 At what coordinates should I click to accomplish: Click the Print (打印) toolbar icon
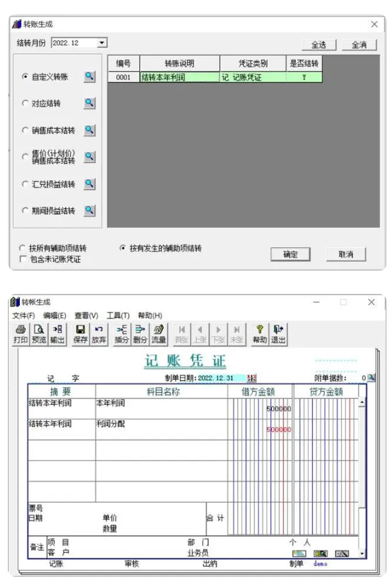point(20,334)
